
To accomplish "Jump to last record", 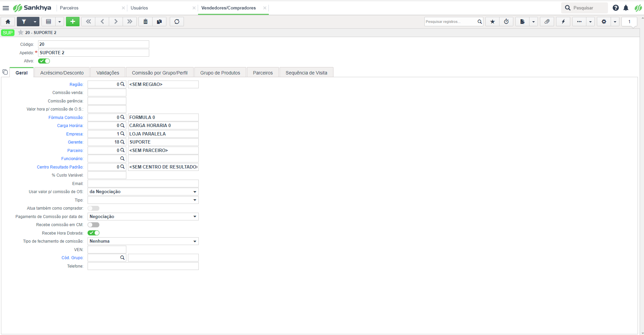I will (x=130, y=22).
